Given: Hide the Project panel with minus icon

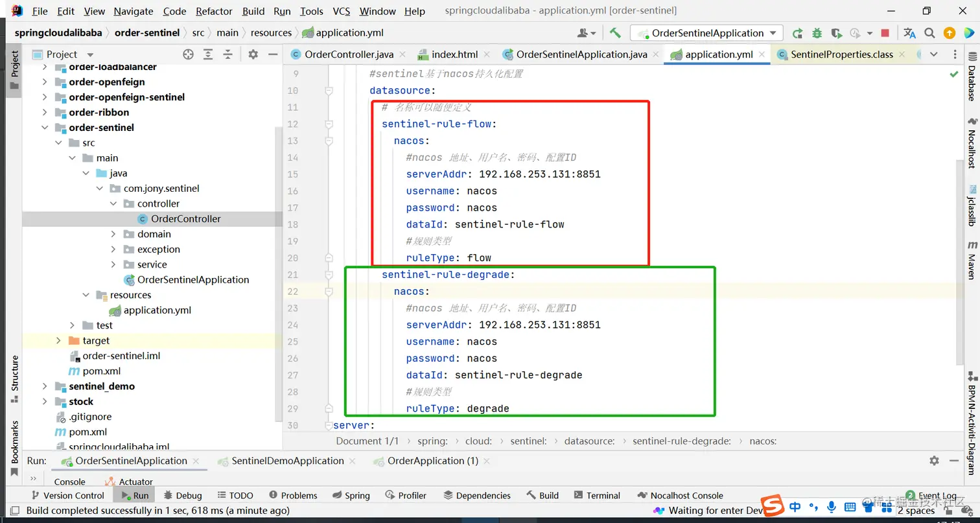Looking at the screenshot, I should click(x=272, y=54).
